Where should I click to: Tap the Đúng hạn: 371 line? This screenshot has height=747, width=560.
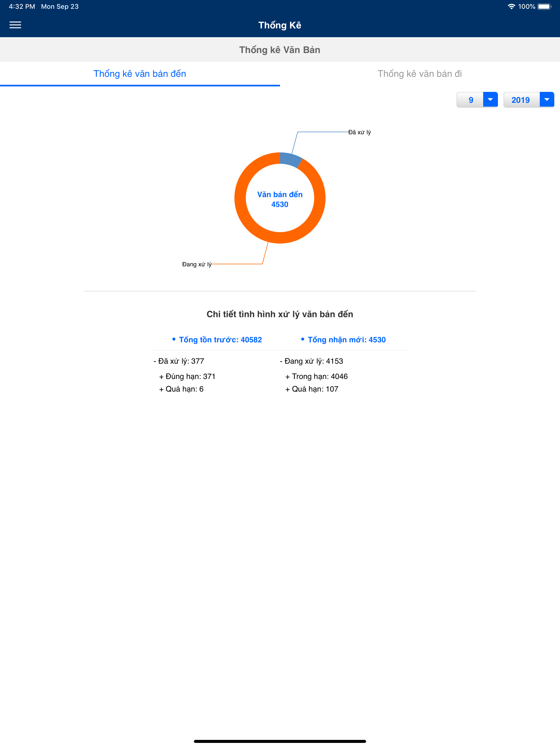click(x=188, y=377)
